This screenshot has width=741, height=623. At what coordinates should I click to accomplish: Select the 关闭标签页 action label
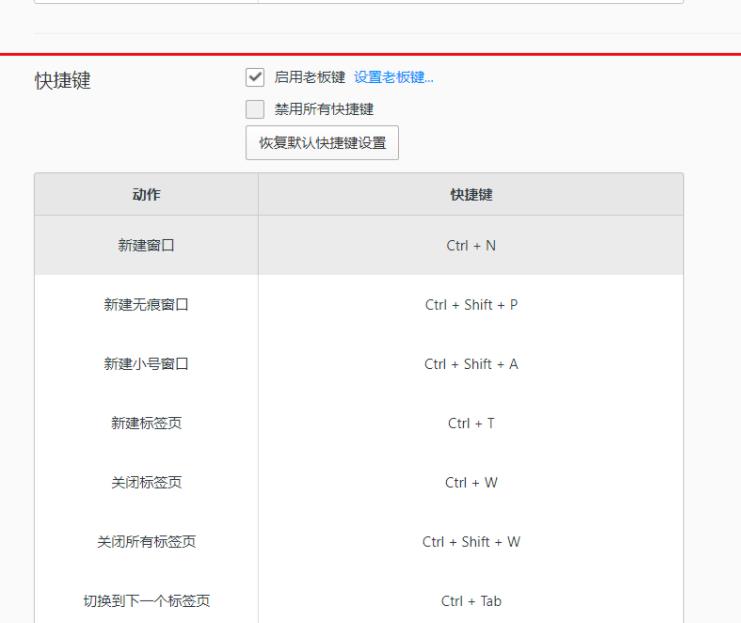coord(146,483)
